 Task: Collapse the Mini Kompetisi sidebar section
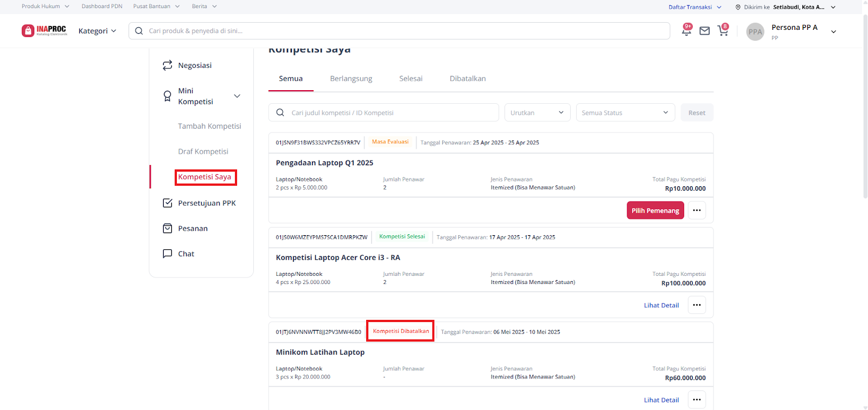tap(237, 96)
